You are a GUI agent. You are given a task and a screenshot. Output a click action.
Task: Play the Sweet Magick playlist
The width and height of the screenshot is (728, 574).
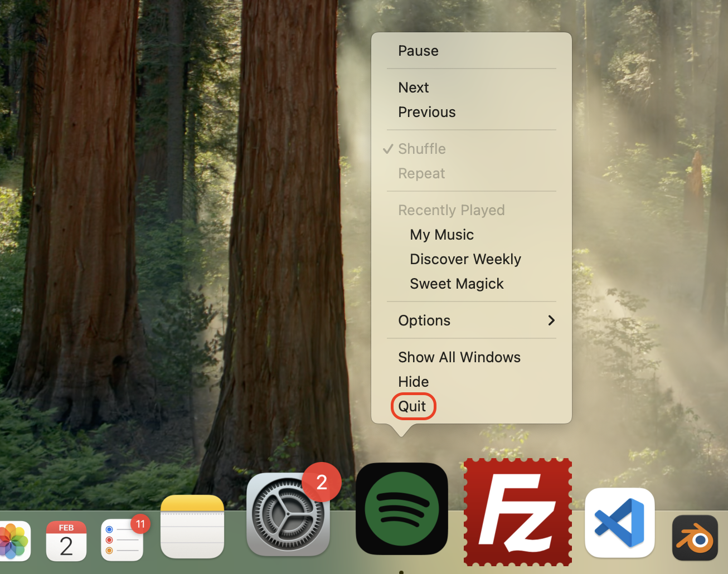(x=456, y=284)
